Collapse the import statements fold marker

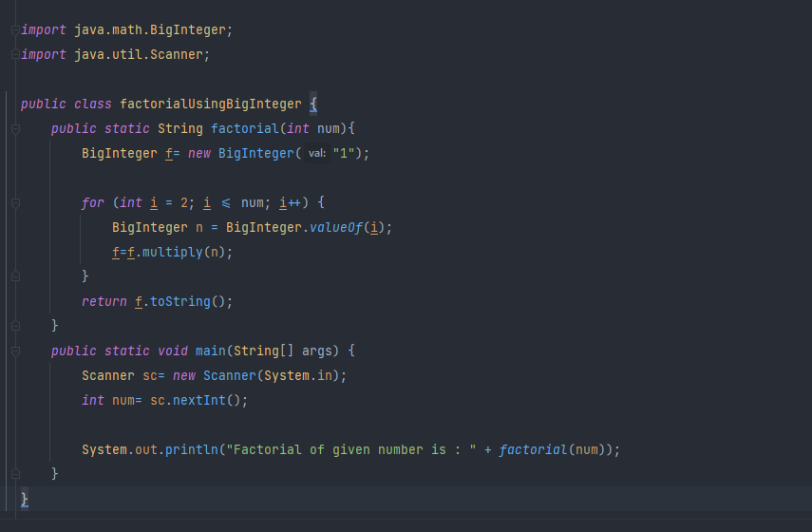(15, 30)
